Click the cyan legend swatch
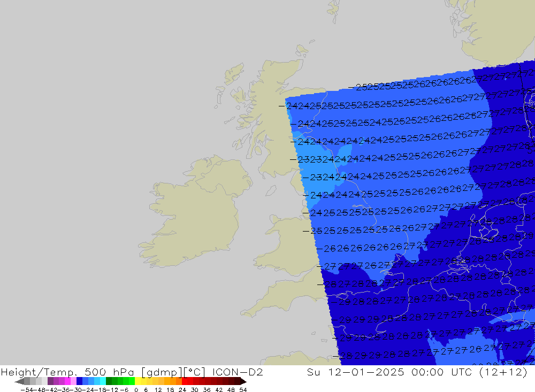The width and height of the screenshot is (535, 392). tap(103, 381)
